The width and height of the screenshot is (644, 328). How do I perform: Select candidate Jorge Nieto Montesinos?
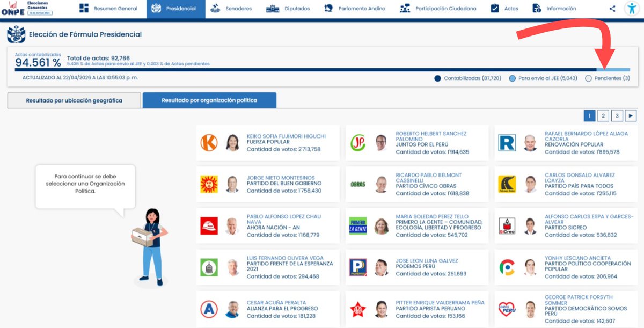pyautogui.click(x=268, y=184)
